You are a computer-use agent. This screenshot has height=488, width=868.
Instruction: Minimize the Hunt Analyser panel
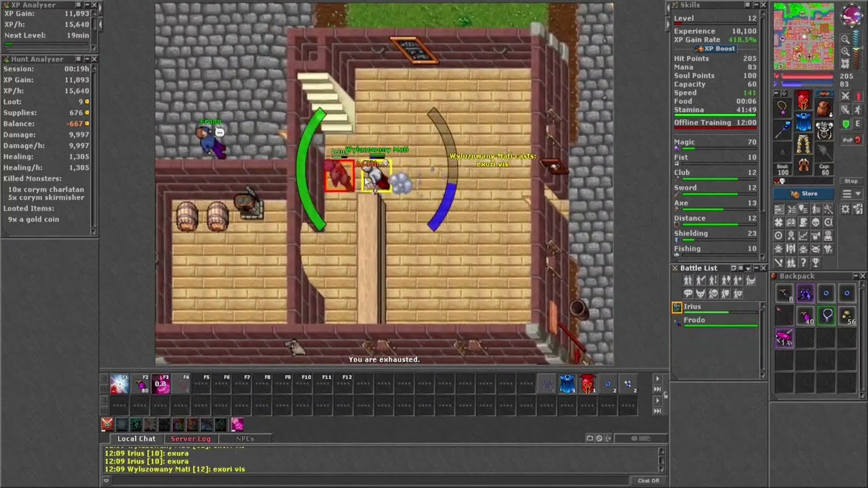86,59
